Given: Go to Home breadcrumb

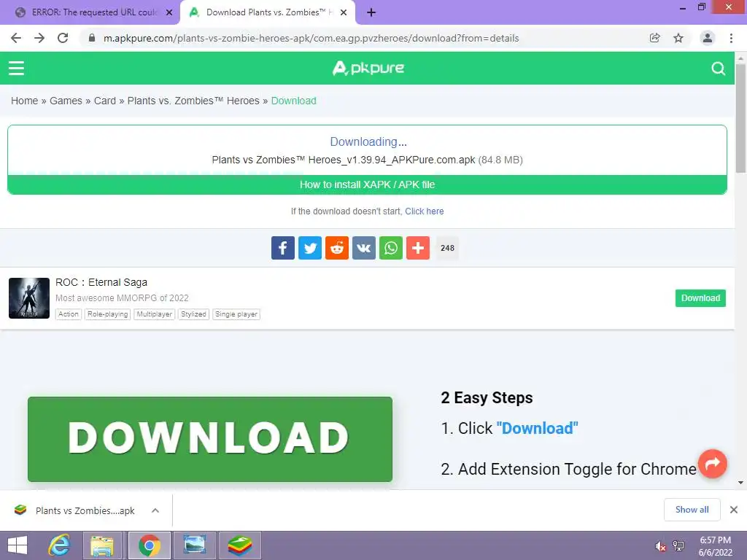Looking at the screenshot, I should [x=24, y=101].
